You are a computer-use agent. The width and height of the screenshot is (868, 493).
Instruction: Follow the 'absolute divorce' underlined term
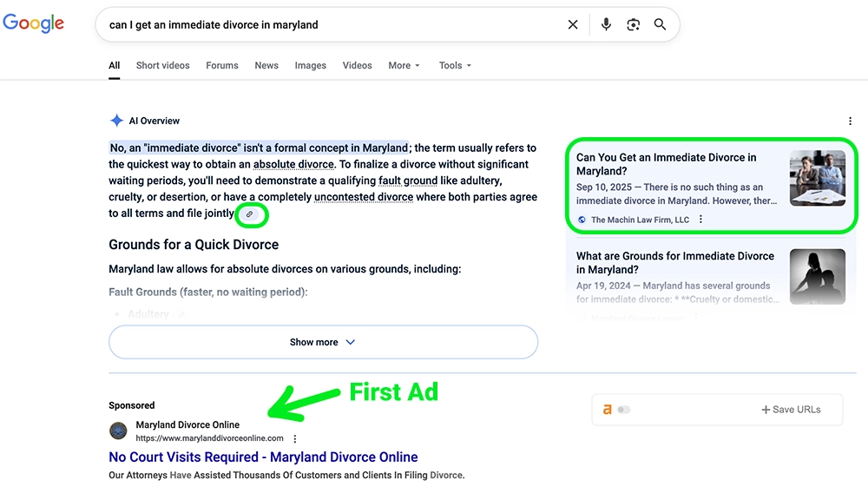293,164
